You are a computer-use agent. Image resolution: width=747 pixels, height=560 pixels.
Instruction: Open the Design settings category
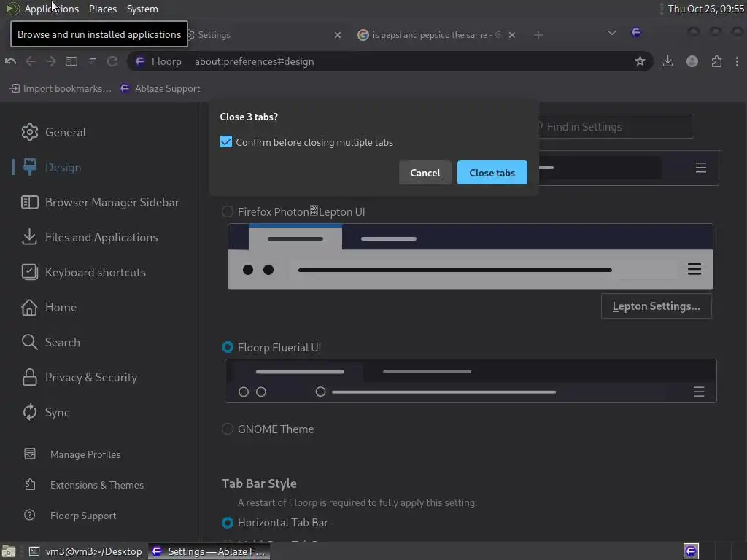tap(51, 167)
